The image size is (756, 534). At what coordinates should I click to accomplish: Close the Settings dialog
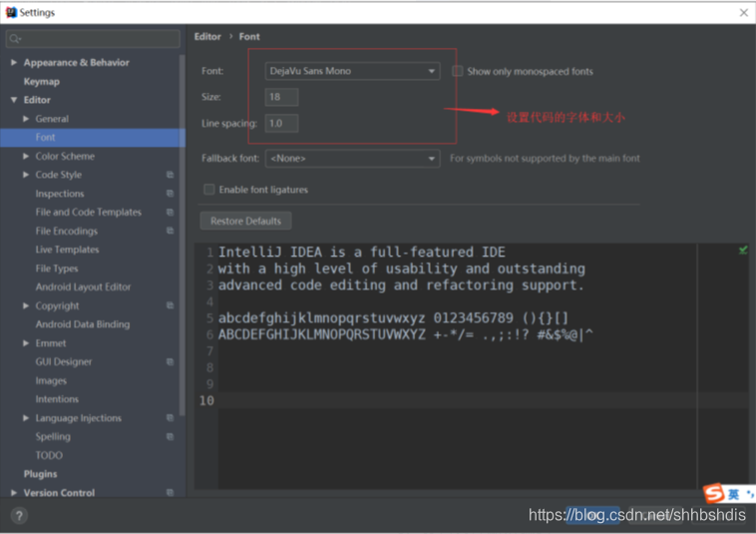click(743, 12)
